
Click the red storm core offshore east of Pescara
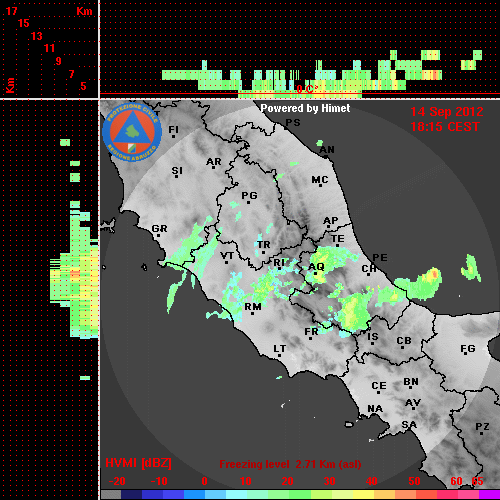click(435, 274)
